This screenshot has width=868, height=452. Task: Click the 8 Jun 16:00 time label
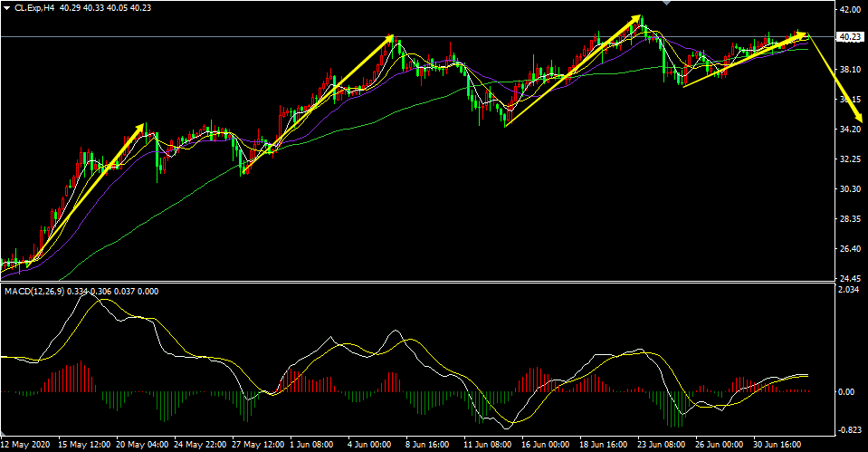427,445
